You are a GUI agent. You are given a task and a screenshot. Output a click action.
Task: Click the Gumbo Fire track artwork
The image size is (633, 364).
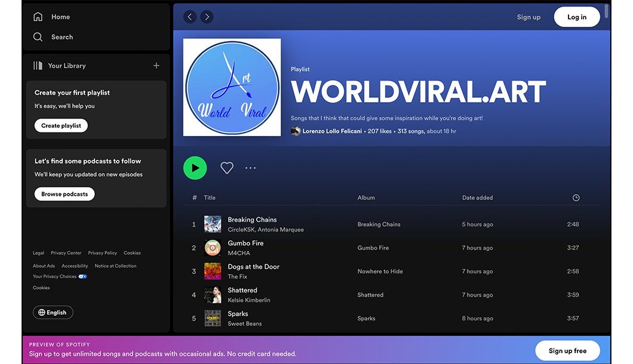point(213,248)
